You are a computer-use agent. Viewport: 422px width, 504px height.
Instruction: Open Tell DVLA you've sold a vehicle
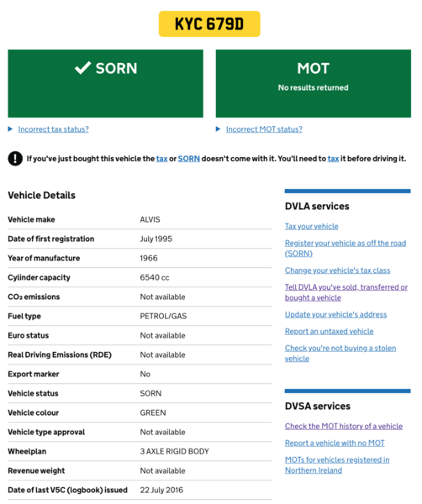[346, 292]
